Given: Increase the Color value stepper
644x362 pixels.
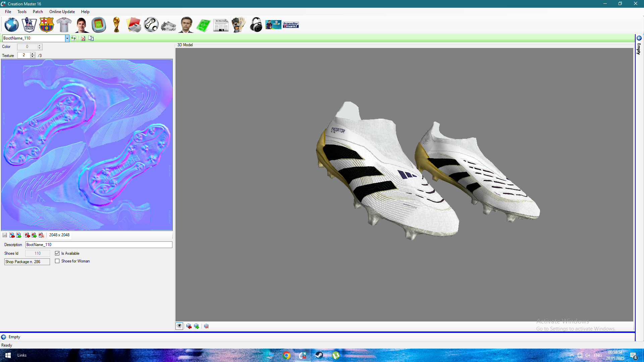Looking at the screenshot, I should [40, 45].
